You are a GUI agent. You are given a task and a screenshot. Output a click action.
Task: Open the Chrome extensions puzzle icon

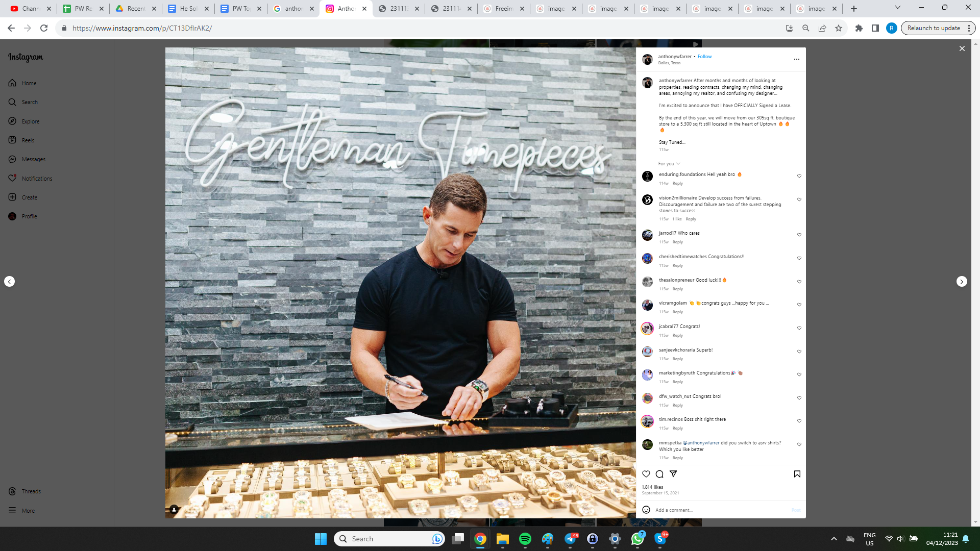[x=859, y=28]
